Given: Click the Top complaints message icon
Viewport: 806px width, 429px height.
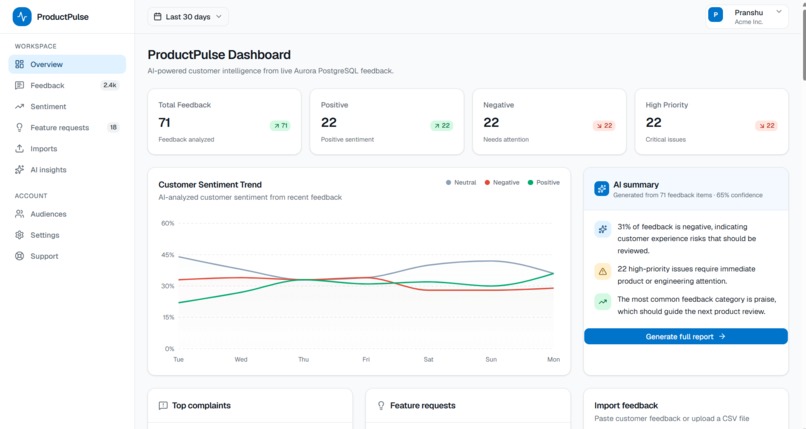Looking at the screenshot, I should (163, 405).
